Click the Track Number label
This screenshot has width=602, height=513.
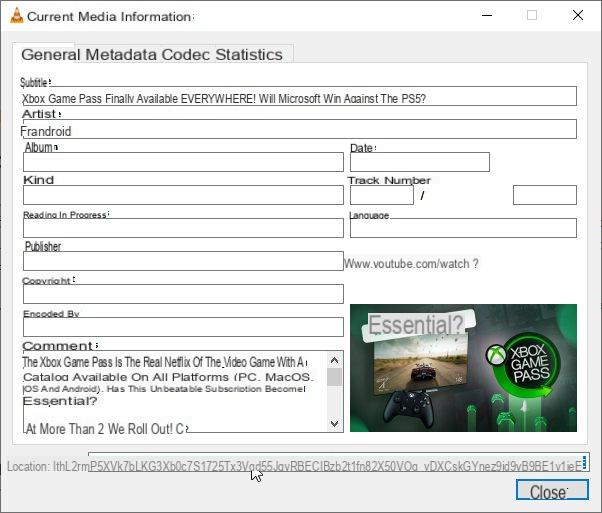tap(389, 180)
